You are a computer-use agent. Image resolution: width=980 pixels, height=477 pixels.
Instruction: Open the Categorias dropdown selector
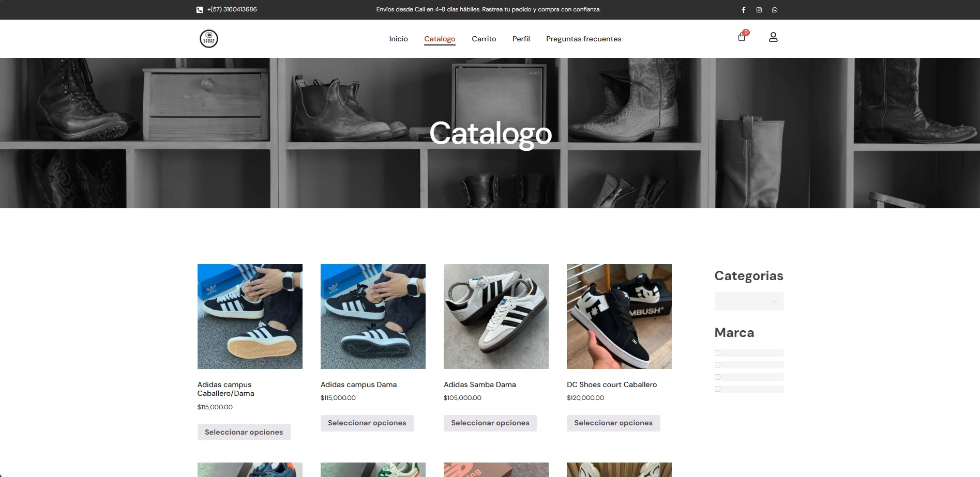click(x=749, y=301)
